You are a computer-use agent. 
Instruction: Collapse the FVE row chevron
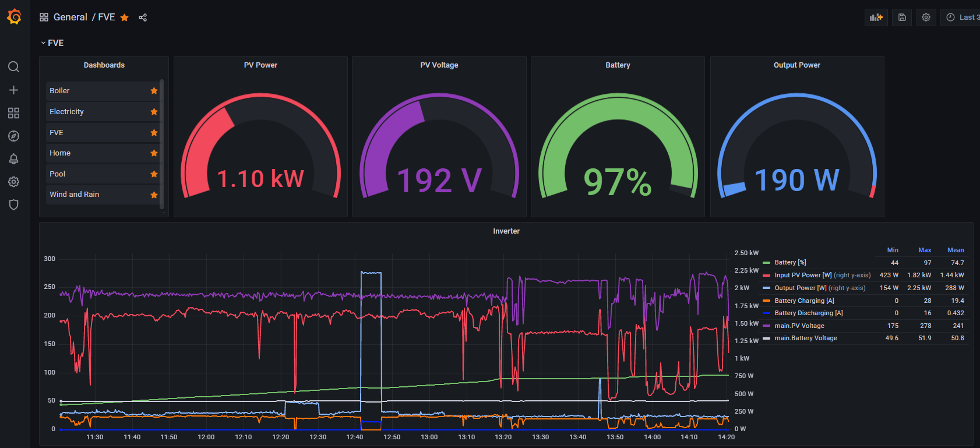[x=43, y=43]
